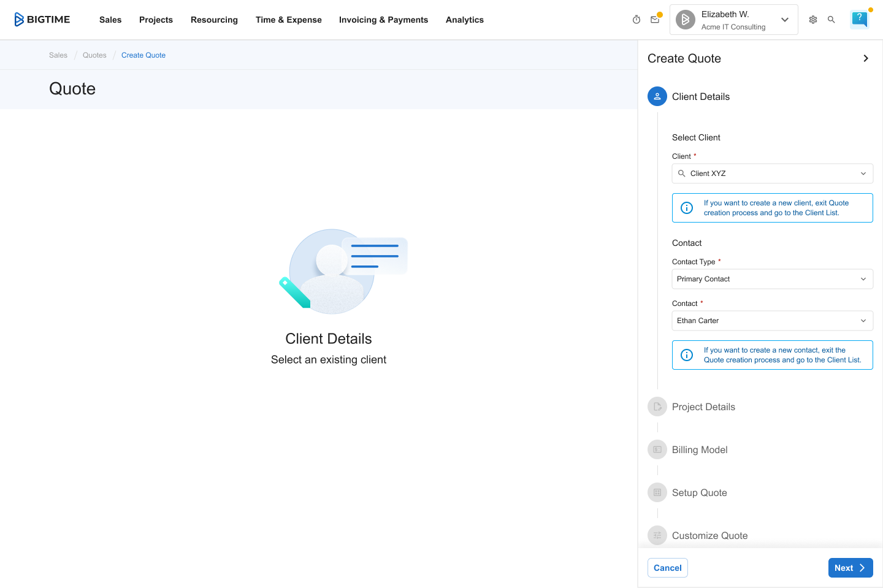The width and height of the screenshot is (883, 588).
Task: Open the Invoicing & Payments menu
Action: click(x=383, y=20)
